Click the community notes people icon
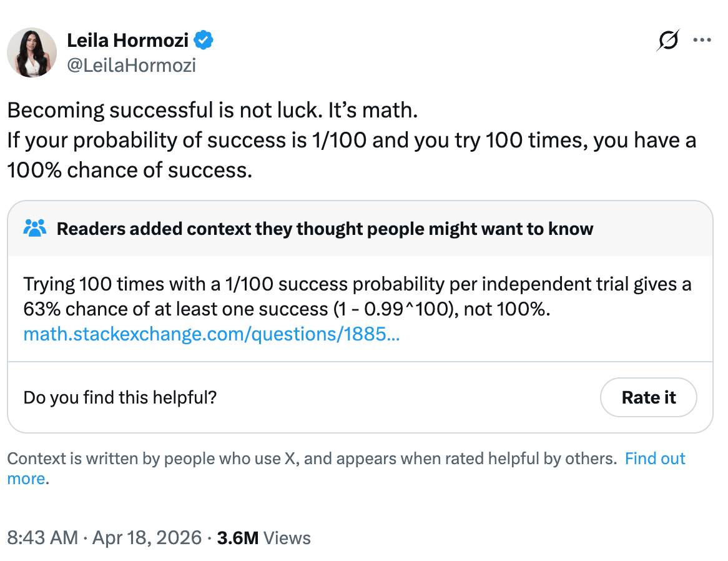728x561 pixels. pyautogui.click(x=35, y=228)
